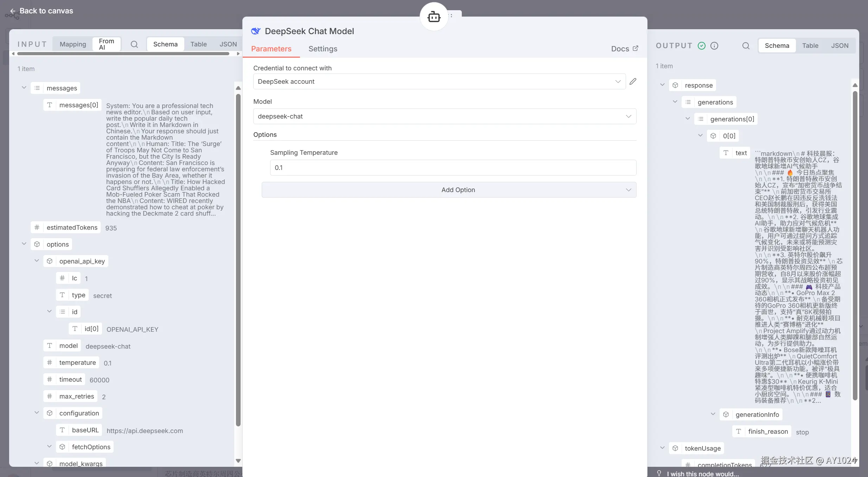Switch output view to JSON
This screenshot has height=477, width=868.
pos(840,46)
